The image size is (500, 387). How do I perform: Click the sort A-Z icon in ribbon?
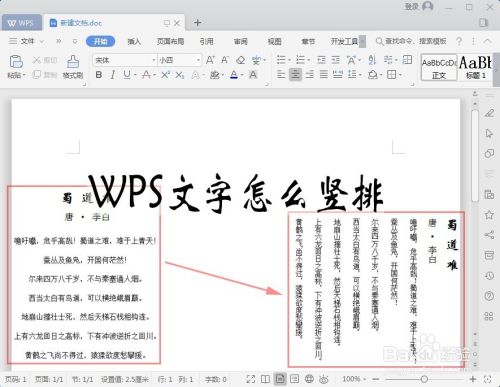pyautogui.click(x=372, y=60)
